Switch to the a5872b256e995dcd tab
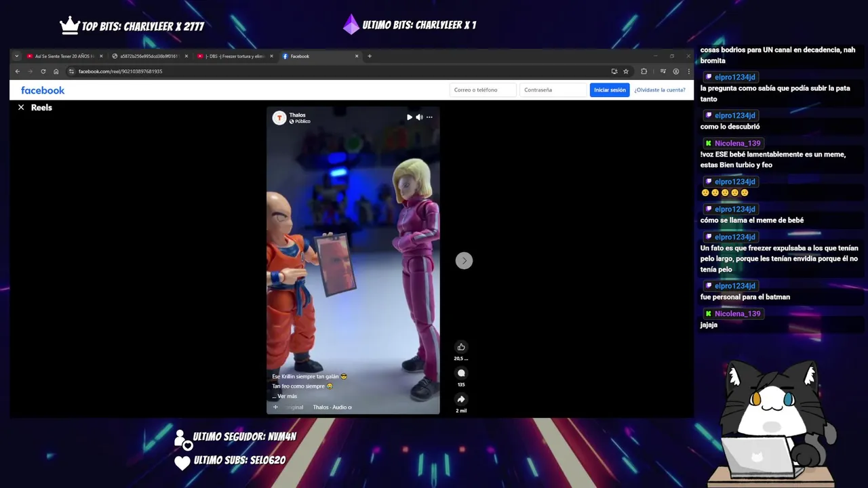The height and width of the screenshot is (488, 868). coord(149,56)
